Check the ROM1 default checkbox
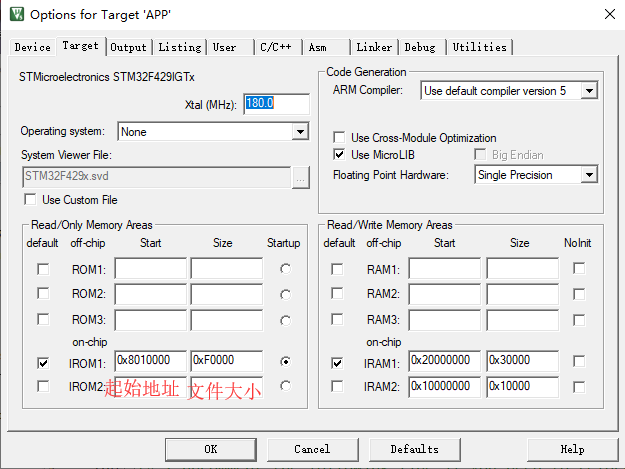 (x=43, y=269)
